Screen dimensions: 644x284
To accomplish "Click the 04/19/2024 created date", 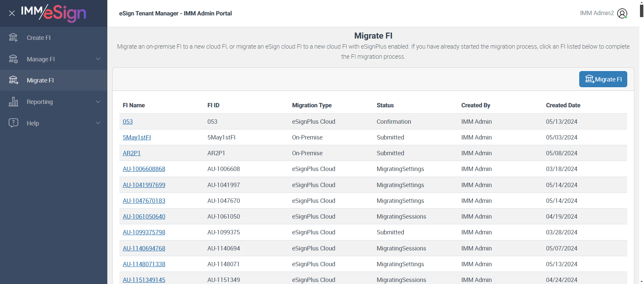I will (562, 217).
